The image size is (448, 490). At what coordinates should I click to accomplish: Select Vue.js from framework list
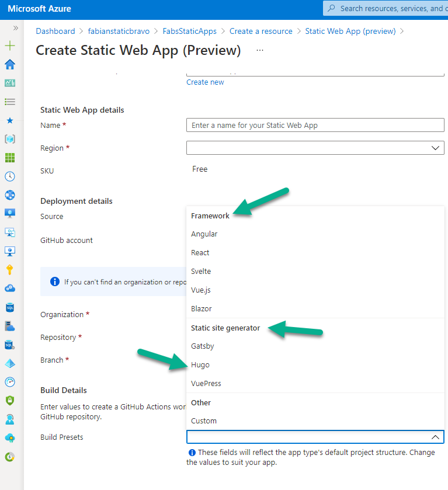315,290
